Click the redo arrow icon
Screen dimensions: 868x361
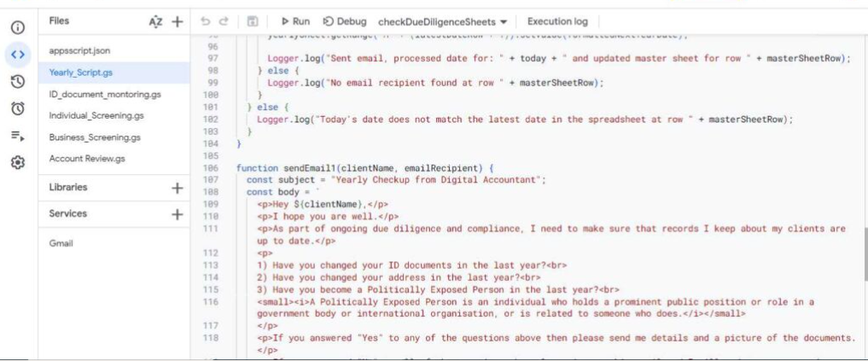coord(224,21)
